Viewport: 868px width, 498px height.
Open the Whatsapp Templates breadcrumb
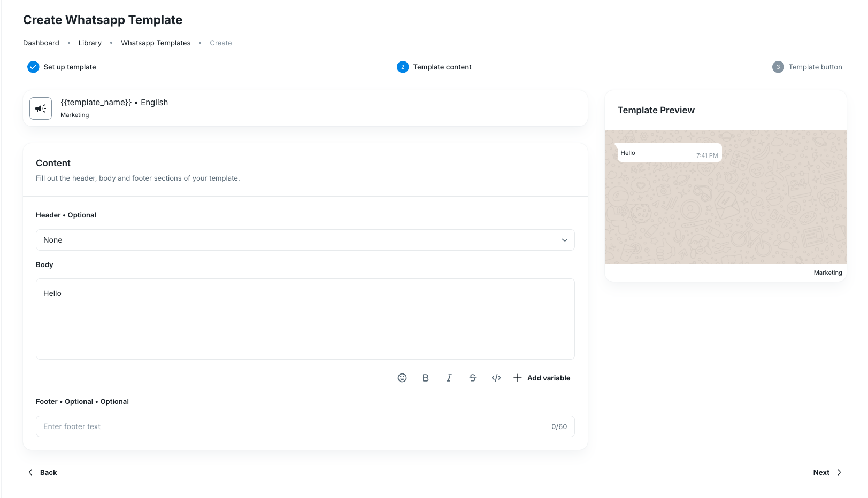(156, 43)
